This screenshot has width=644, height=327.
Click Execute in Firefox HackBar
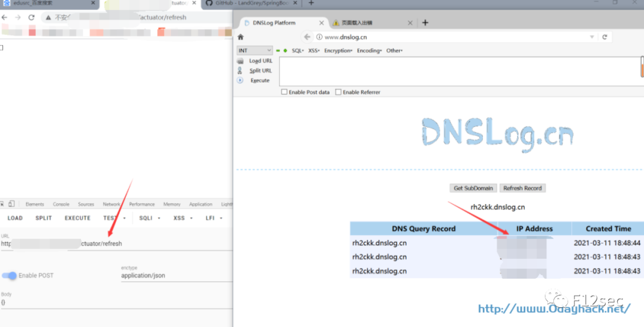pos(260,81)
